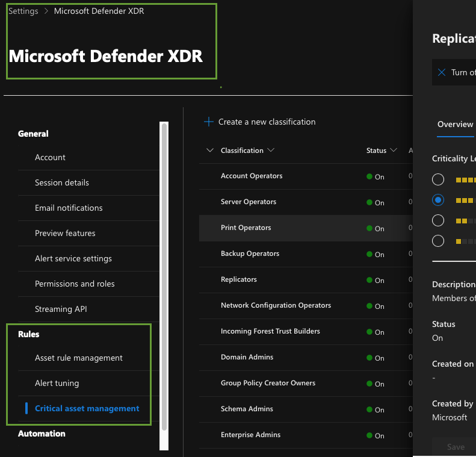Go to Permissions and roles
The width and height of the screenshot is (476, 457).
tap(75, 284)
